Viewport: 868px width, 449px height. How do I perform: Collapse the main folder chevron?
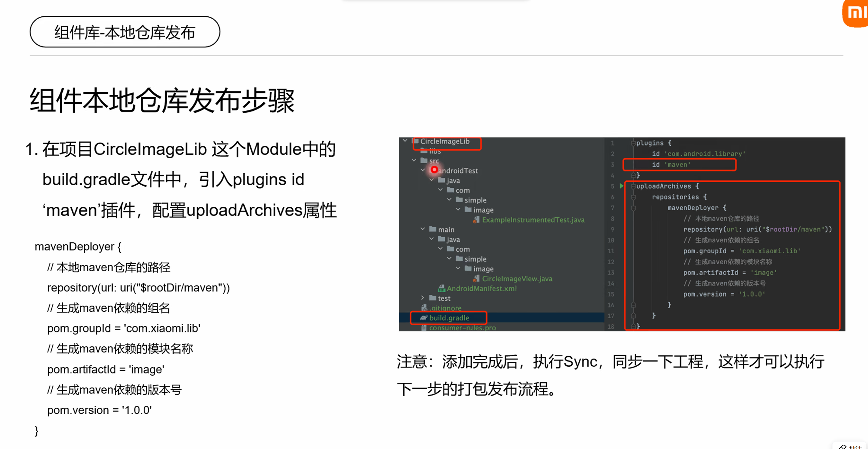click(x=423, y=229)
